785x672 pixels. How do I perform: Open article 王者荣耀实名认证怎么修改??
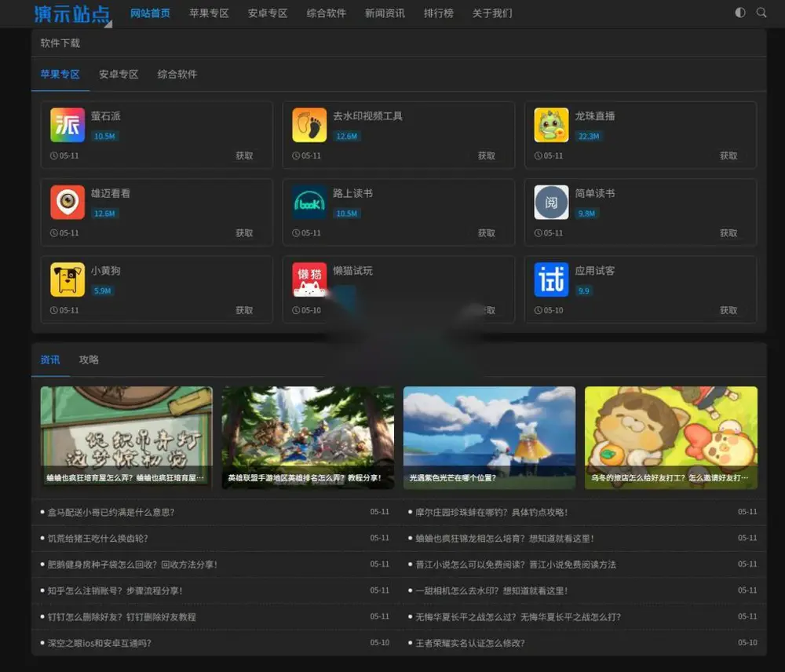point(470,643)
